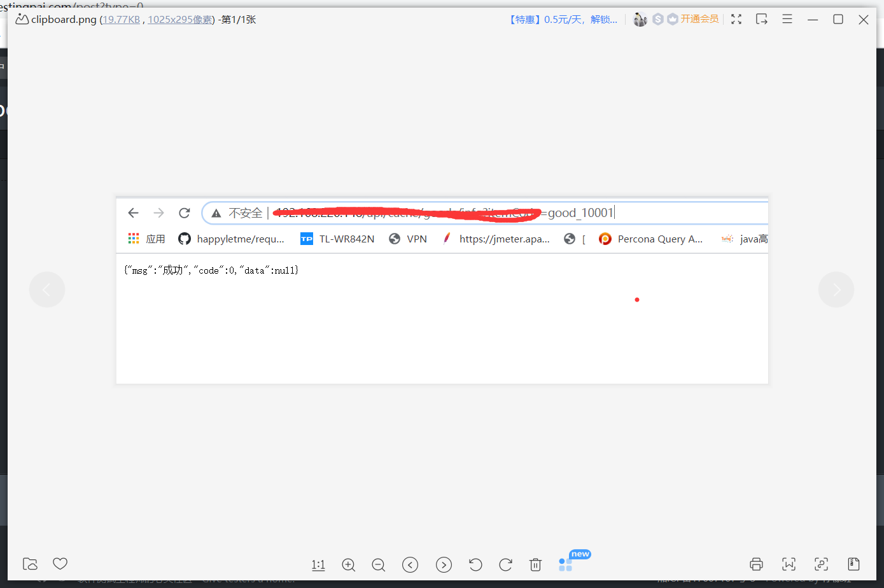The height and width of the screenshot is (588, 884).
Task: Open the new apps grid icon
Action: (x=565, y=564)
